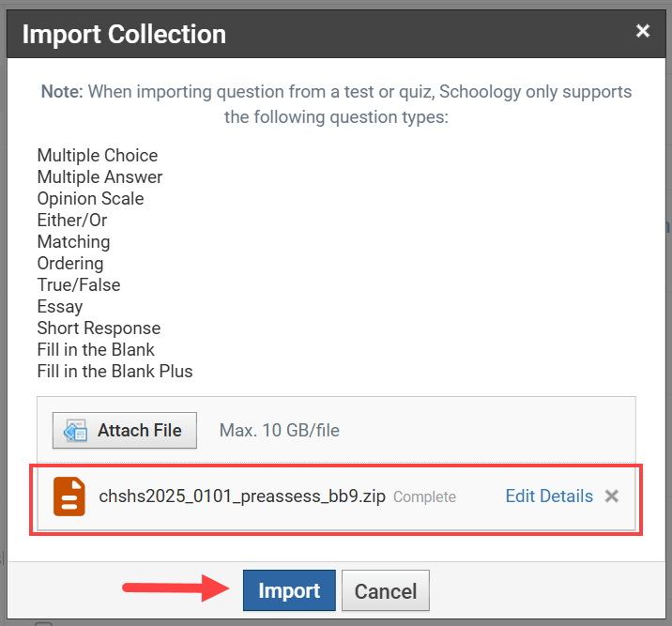Click the Short Response list entry
The width and height of the screenshot is (672, 626).
click(99, 328)
